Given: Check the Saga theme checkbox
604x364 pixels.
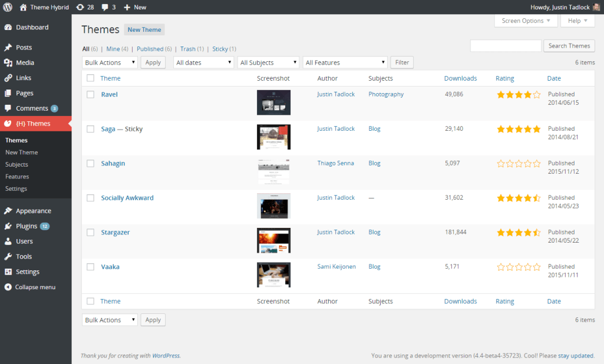Looking at the screenshot, I should click(91, 129).
